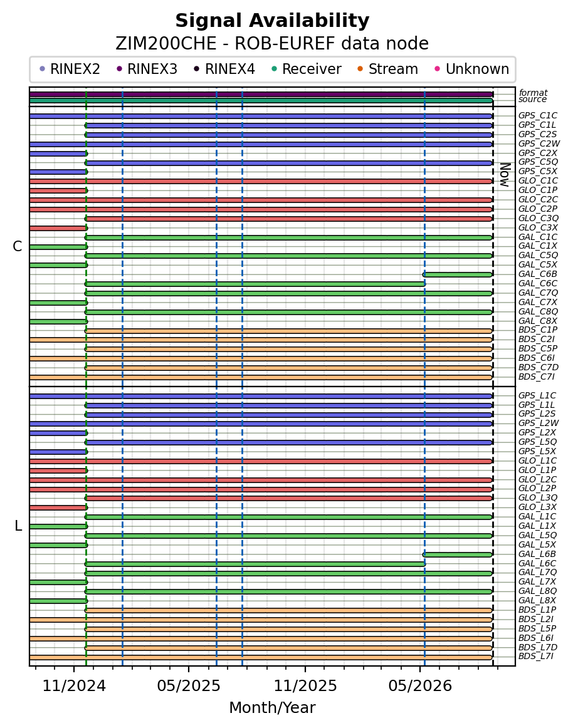The height and width of the screenshot is (728, 573).
Task: Click the GPS_C2X signal label
Action: [538, 153]
